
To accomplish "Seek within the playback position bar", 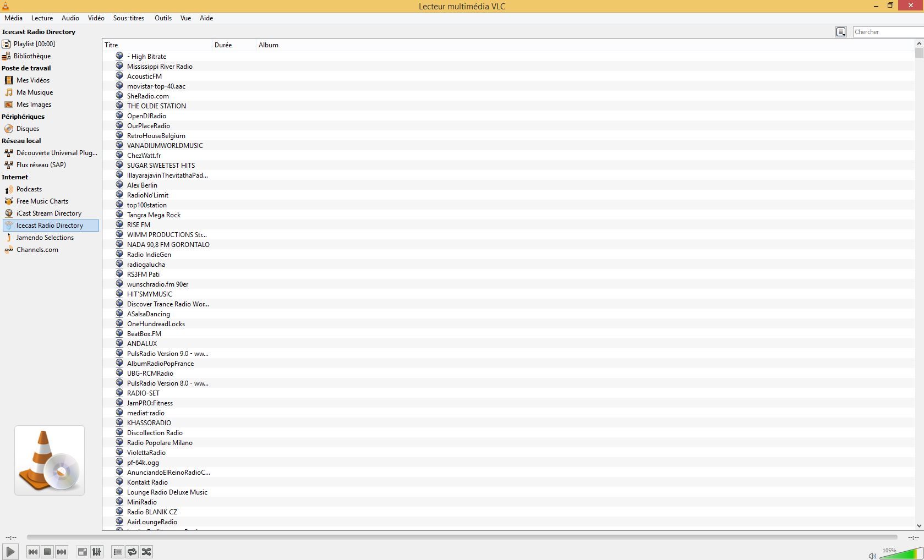I will pyautogui.click(x=462, y=537).
